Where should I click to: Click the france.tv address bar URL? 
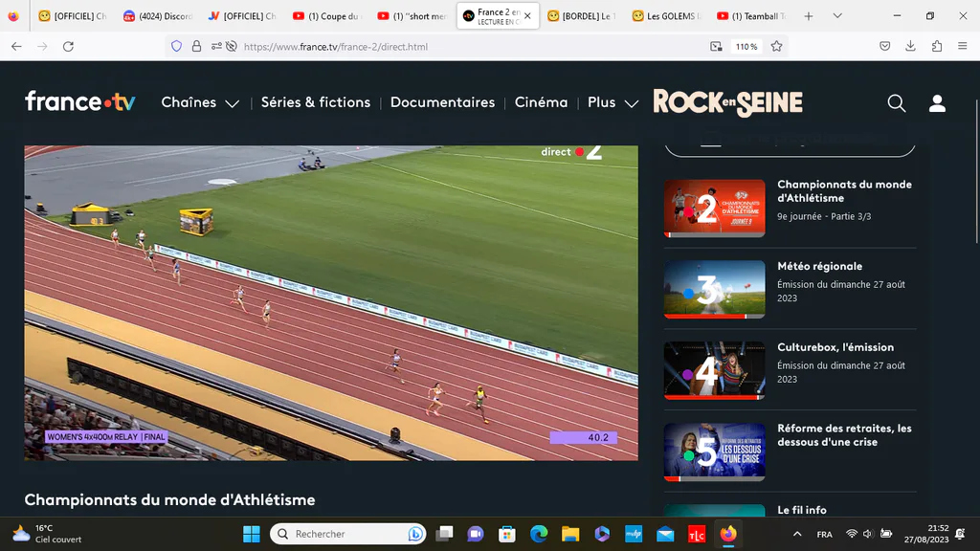tap(336, 47)
